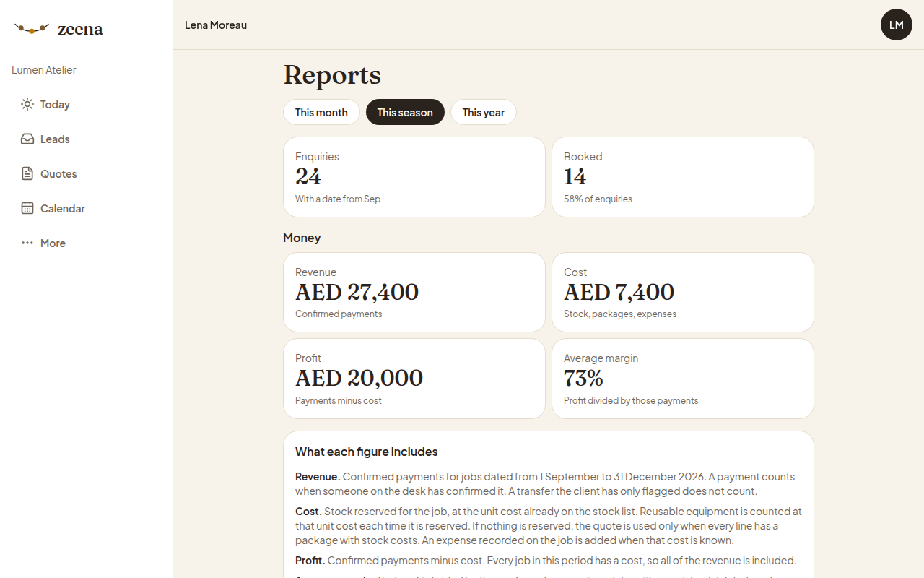
Task: Click the Lumen Atelier workspace name
Action: (x=44, y=70)
